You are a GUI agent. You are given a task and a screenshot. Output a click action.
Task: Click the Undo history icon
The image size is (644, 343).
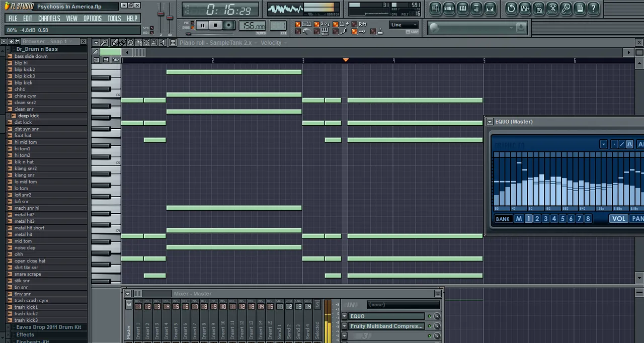[511, 8]
